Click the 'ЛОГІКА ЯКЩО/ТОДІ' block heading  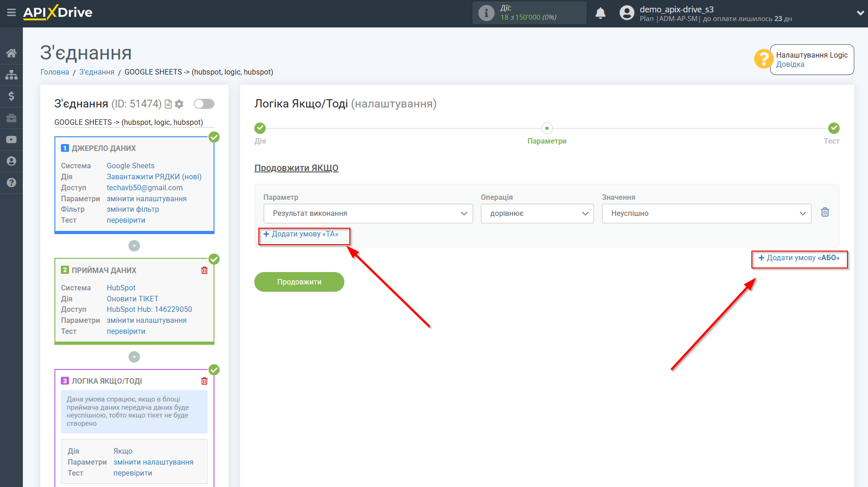[107, 381]
